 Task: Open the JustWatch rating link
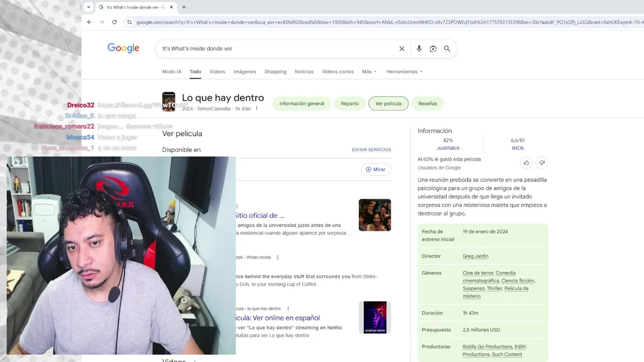pos(448,148)
